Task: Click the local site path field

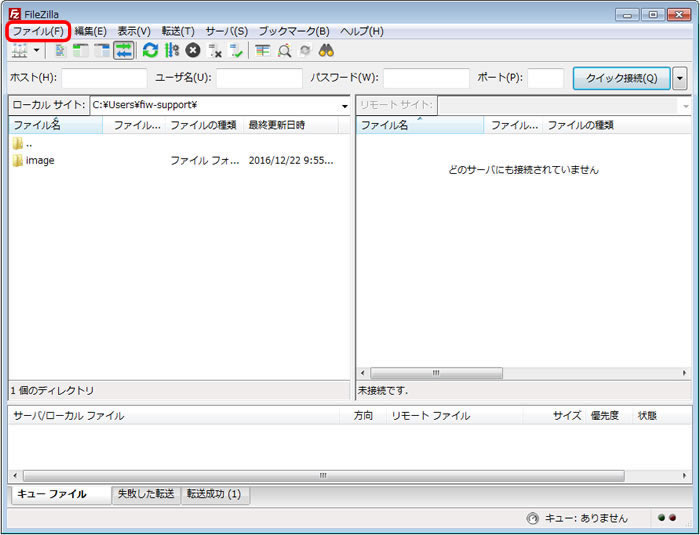Action: (x=215, y=105)
